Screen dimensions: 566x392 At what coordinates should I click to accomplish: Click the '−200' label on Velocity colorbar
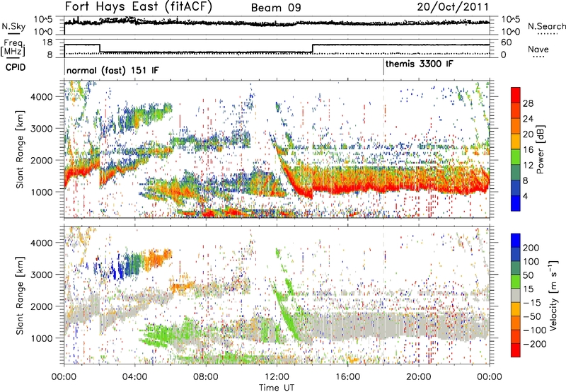(535, 344)
